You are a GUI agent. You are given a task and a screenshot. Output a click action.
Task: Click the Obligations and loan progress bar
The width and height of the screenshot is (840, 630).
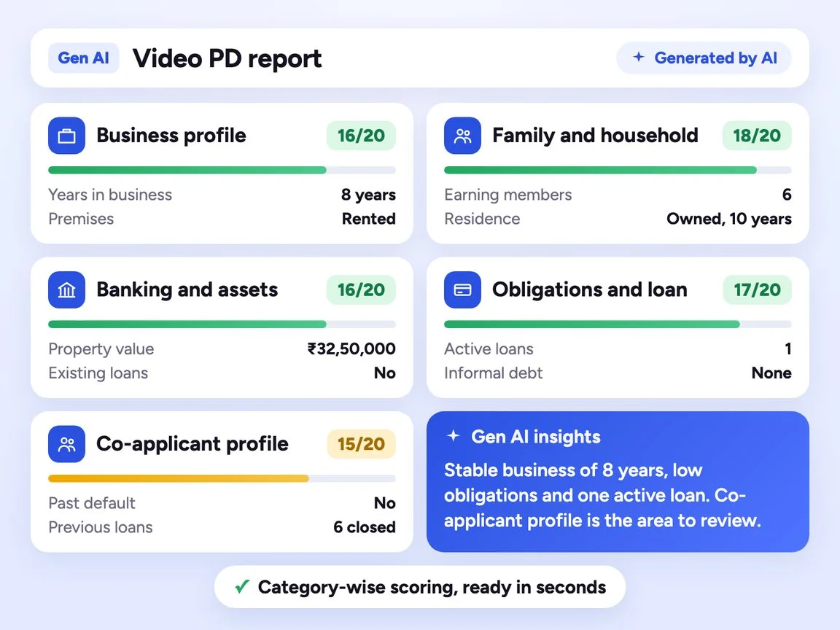[618, 324]
